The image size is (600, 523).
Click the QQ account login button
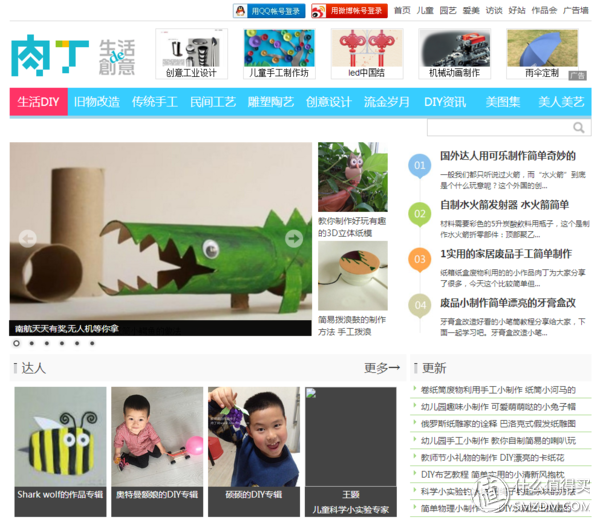click(x=267, y=11)
